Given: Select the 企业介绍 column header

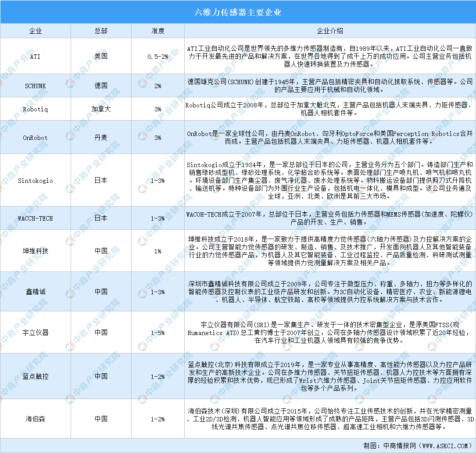Looking at the screenshot, I should pyautogui.click(x=329, y=31).
